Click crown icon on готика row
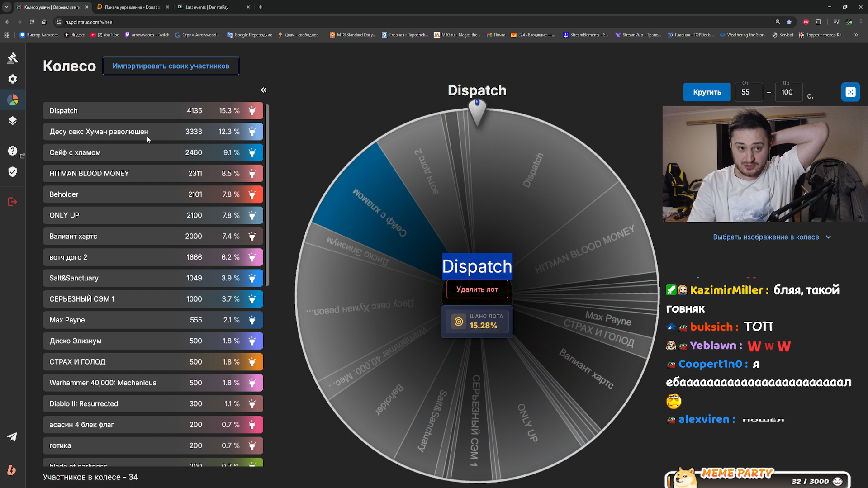The height and width of the screenshot is (488, 868). tap(252, 446)
